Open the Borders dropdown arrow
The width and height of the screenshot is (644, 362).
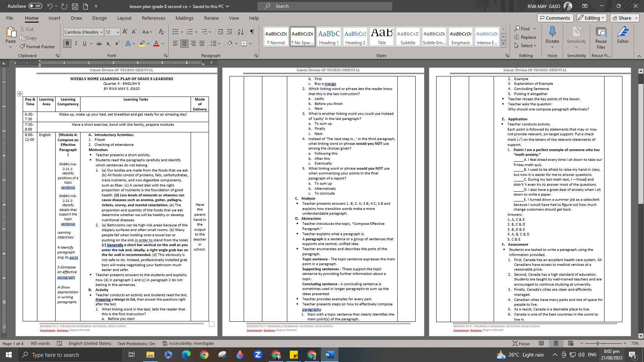click(x=251, y=44)
